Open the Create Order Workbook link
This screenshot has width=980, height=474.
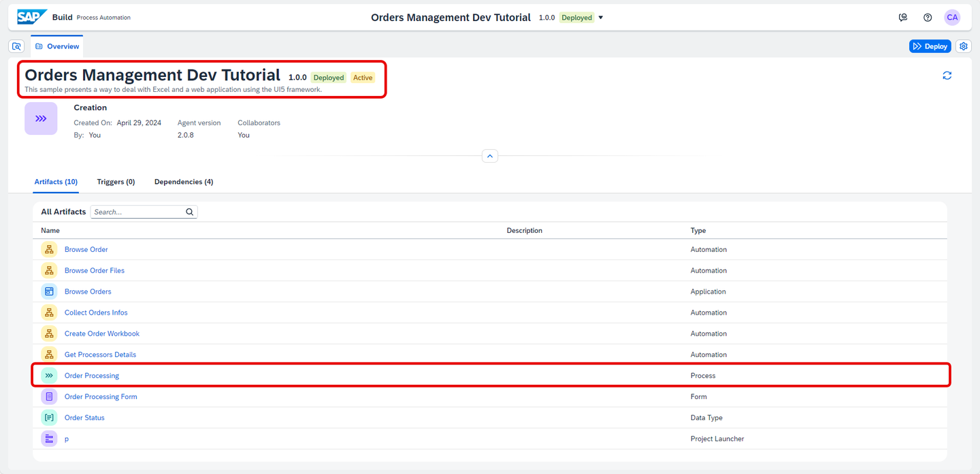[102, 334]
